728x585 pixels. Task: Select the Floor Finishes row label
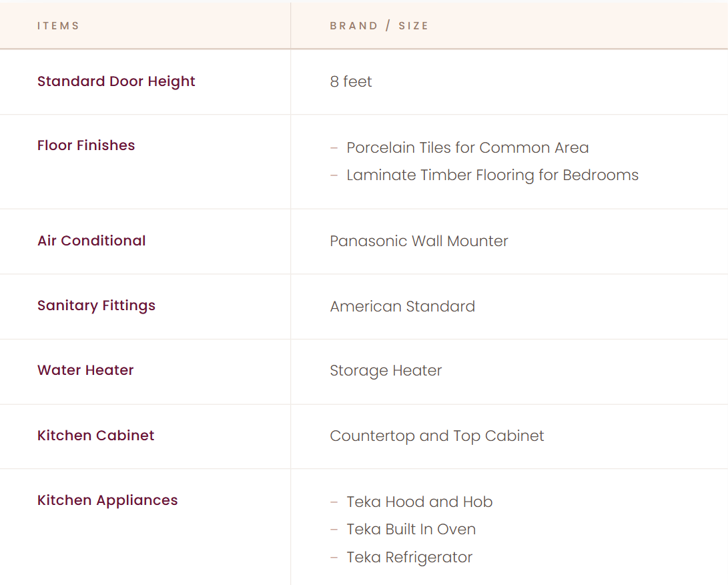click(86, 145)
